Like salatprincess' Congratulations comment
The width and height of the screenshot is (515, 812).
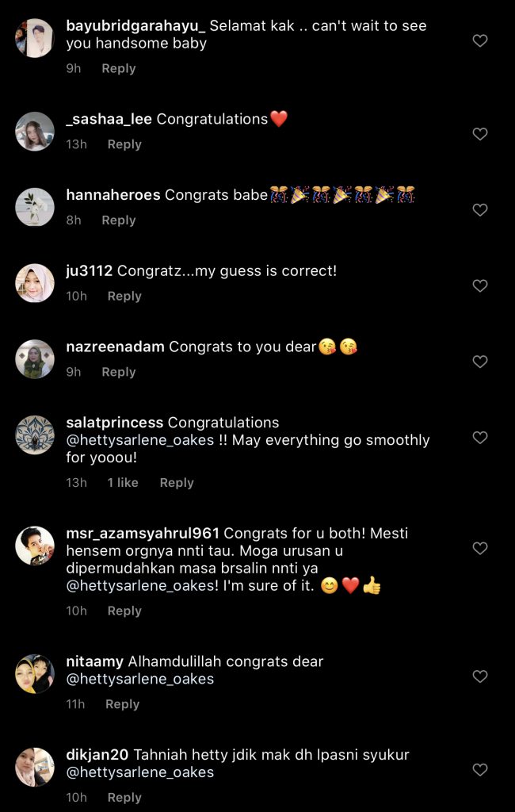click(480, 438)
